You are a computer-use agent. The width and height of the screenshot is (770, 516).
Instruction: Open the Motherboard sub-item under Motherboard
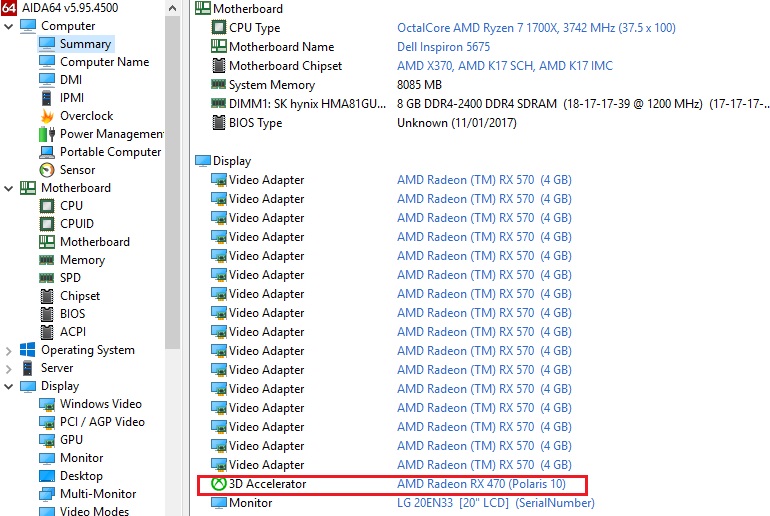(95, 242)
